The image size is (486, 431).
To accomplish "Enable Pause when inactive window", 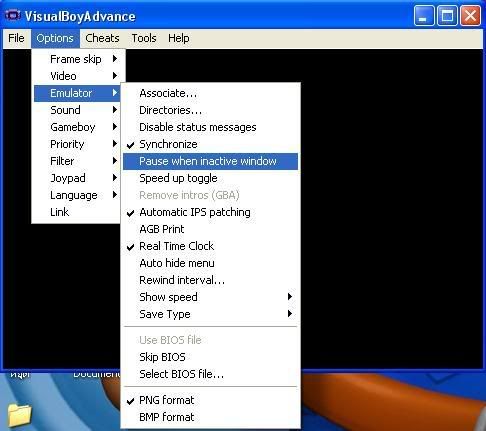I will point(210,161).
